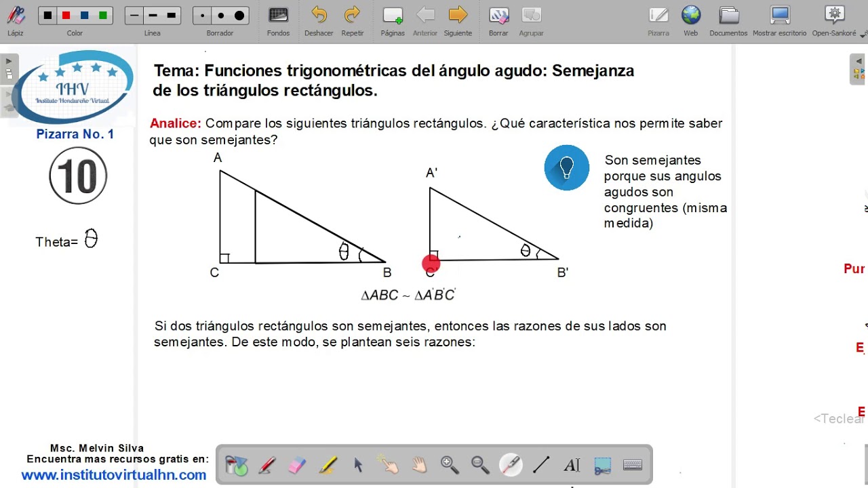Choose the blue pen color
Viewport: 868px width, 488px height.
[x=84, y=16]
